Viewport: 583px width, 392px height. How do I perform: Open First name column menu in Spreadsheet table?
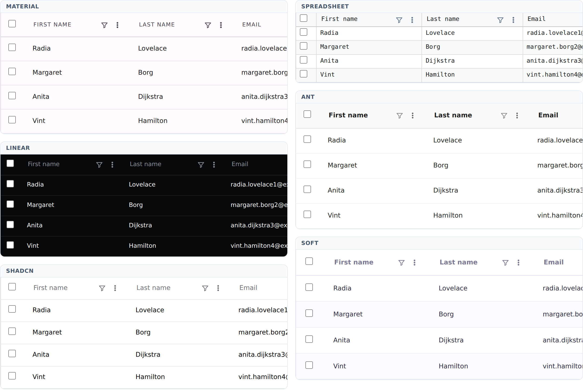point(412,20)
